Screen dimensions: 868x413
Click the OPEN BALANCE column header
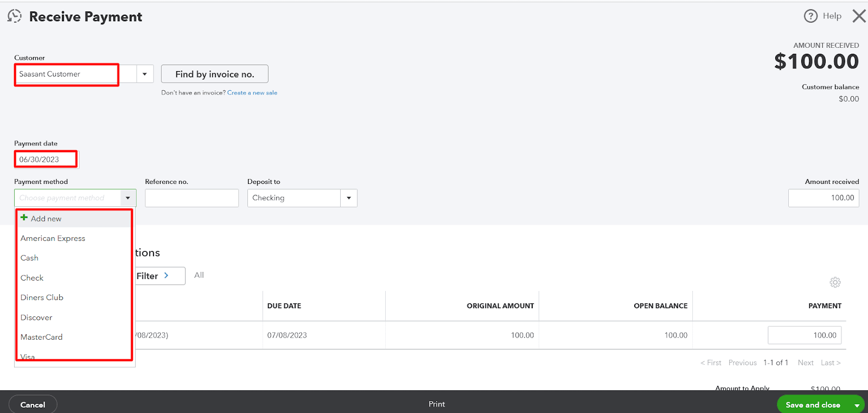point(661,306)
